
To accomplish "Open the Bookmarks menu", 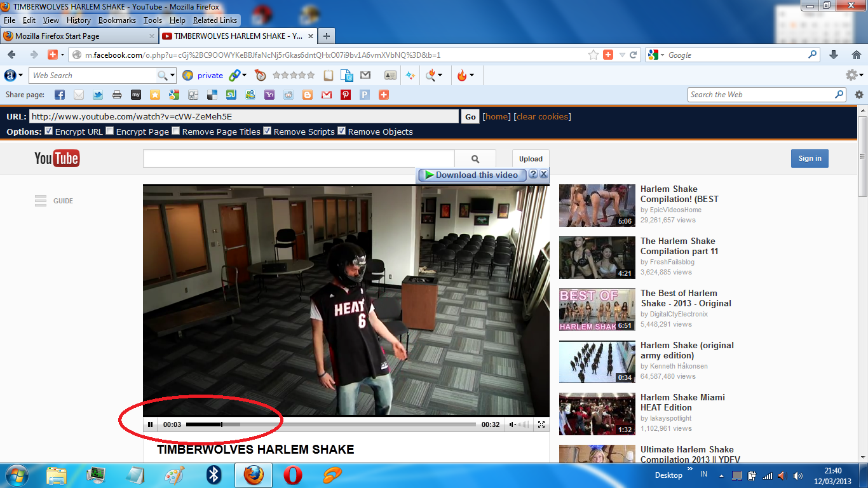I will [x=117, y=20].
